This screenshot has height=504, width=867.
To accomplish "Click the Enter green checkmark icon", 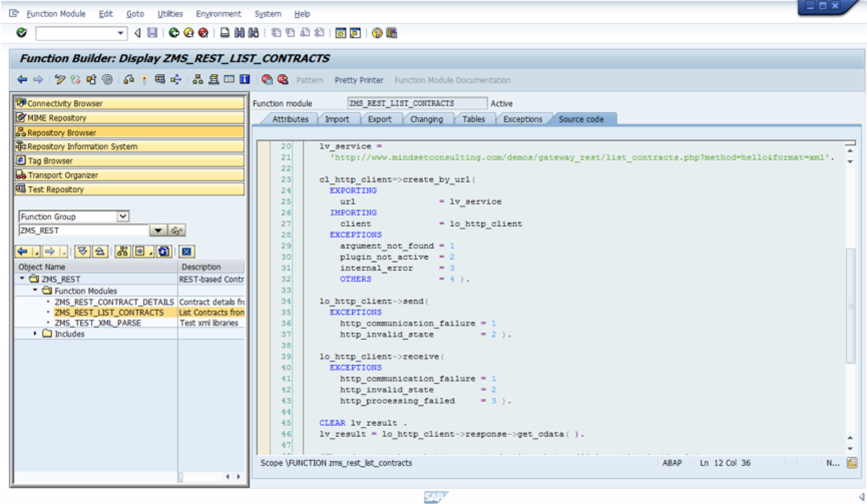I will click(22, 33).
